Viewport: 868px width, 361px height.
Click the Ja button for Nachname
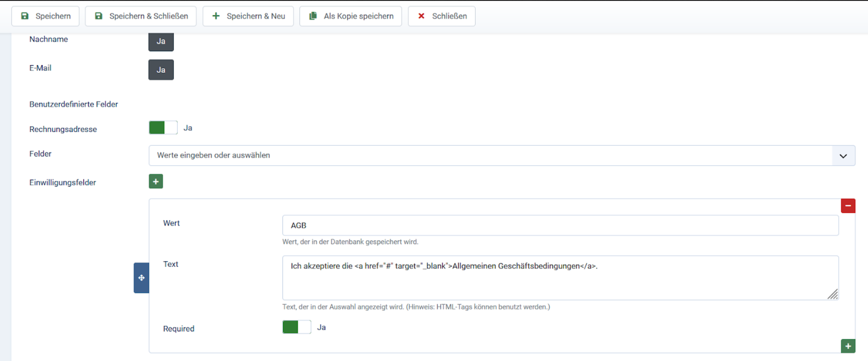161,42
